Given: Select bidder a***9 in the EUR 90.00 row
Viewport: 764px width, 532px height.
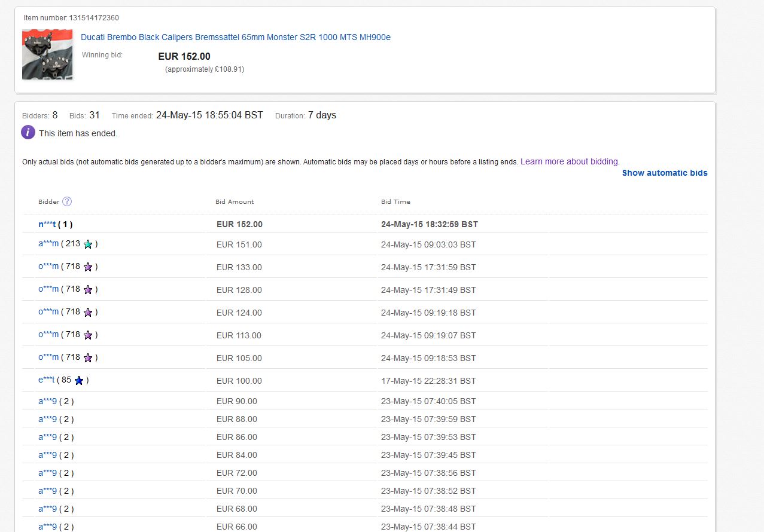Looking at the screenshot, I should pos(47,401).
